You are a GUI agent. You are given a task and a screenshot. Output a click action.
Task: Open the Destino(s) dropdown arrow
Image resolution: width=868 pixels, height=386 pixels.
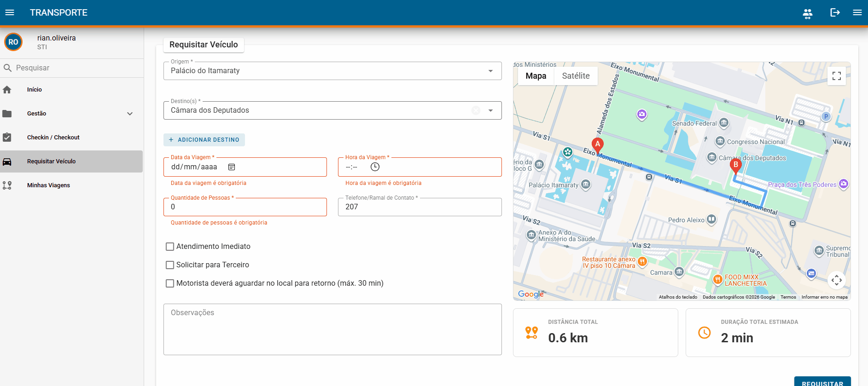491,110
